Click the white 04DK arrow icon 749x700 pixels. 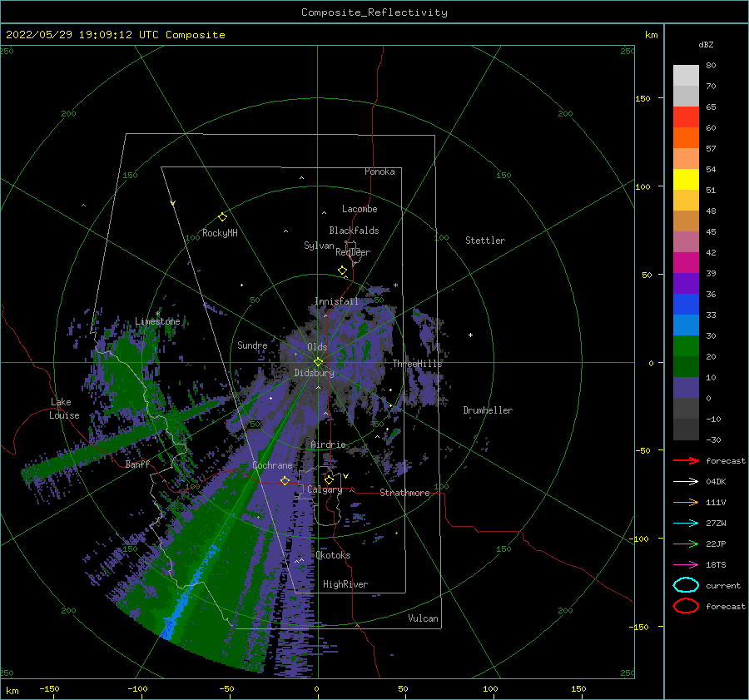point(686,482)
